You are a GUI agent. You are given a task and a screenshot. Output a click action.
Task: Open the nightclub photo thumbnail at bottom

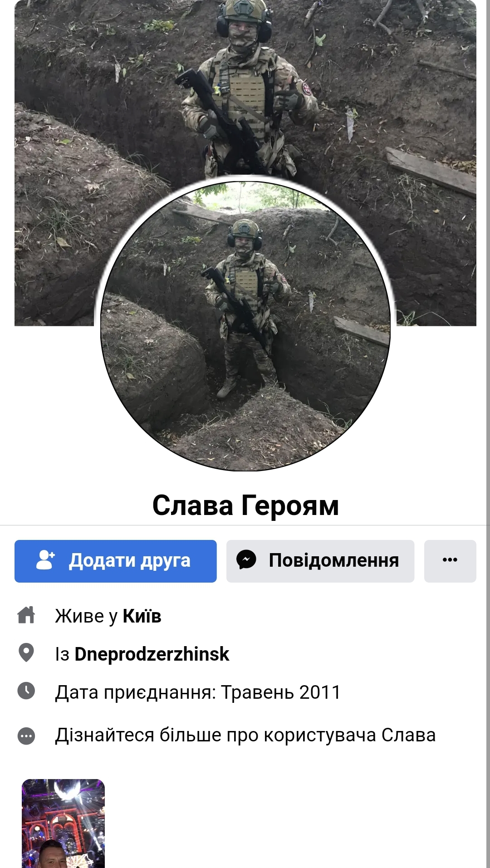click(x=63, y=824)
